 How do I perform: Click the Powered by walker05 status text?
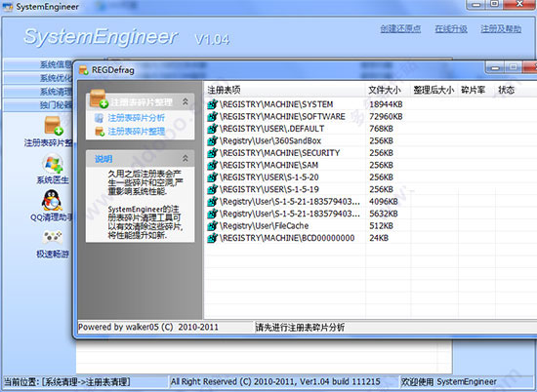(x=148, y=327)
